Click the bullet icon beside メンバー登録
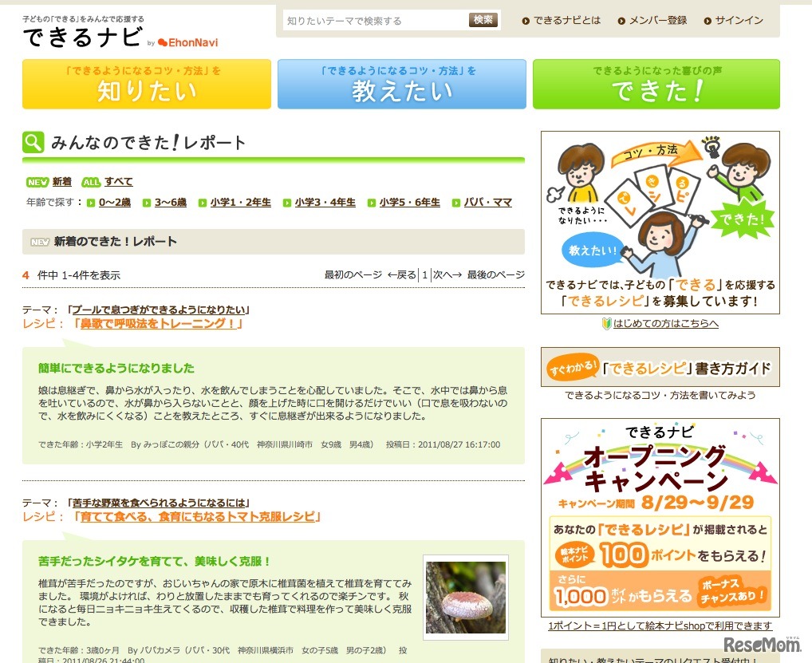Viewport: 812px width, 663px height. click(621, 22)
